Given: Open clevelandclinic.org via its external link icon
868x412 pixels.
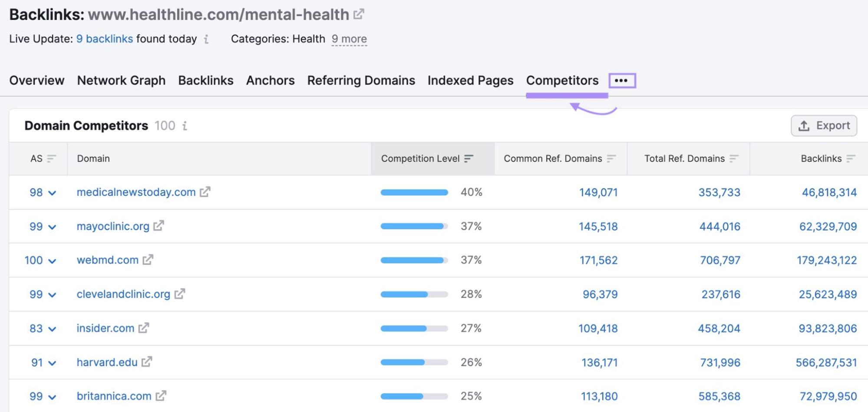Looking at the screenshot, I should (x=179, y=294).
